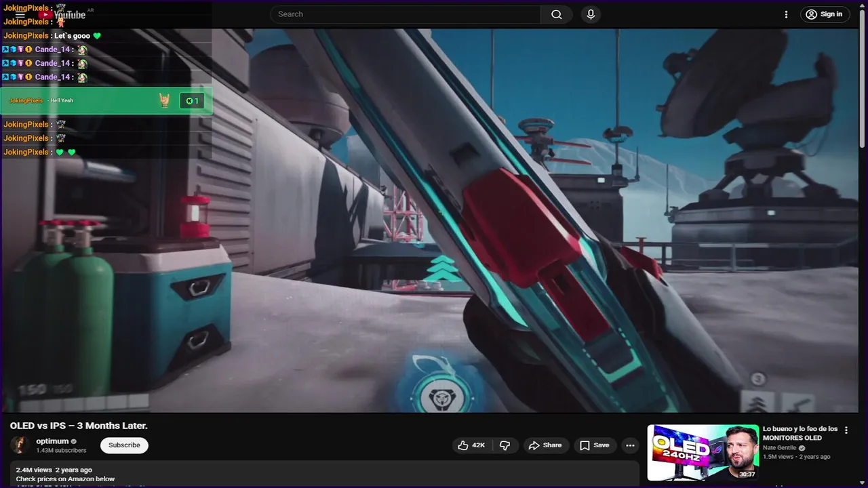Click 'Check prices on Amazon below' text
The image size is (868, 488).
pos(65,479)
